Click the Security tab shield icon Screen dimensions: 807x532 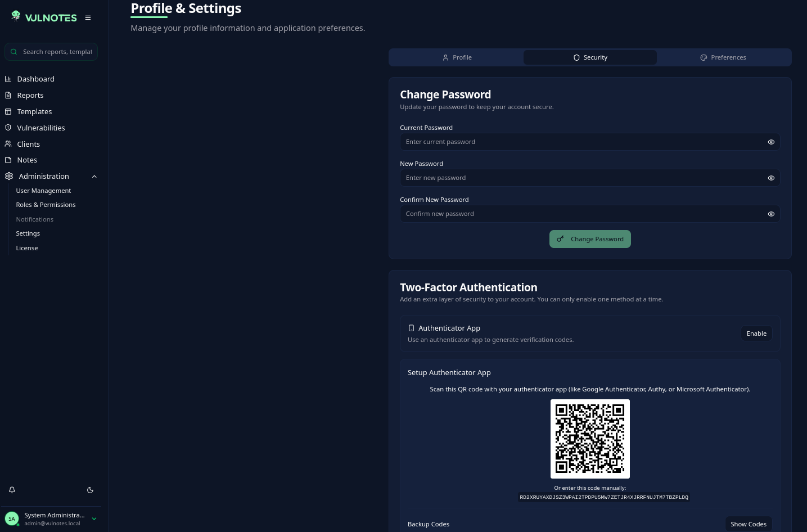coord(576,57)
